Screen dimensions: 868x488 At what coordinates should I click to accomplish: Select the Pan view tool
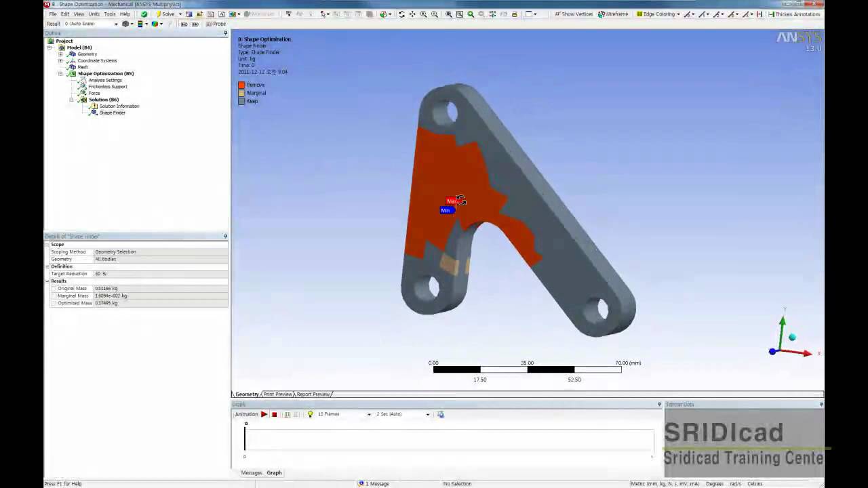pyautogui.click(x=412, y=14)
